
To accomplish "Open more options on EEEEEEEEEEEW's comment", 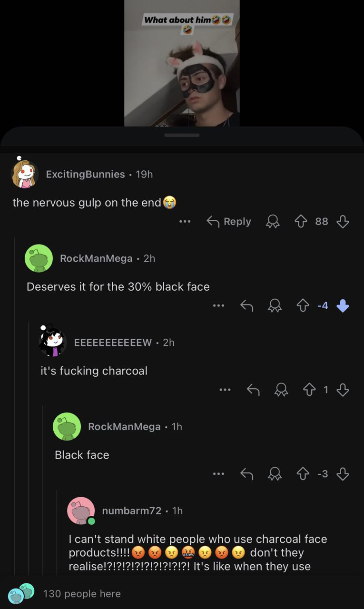I will pyautogui.click(x=225, y=390).
